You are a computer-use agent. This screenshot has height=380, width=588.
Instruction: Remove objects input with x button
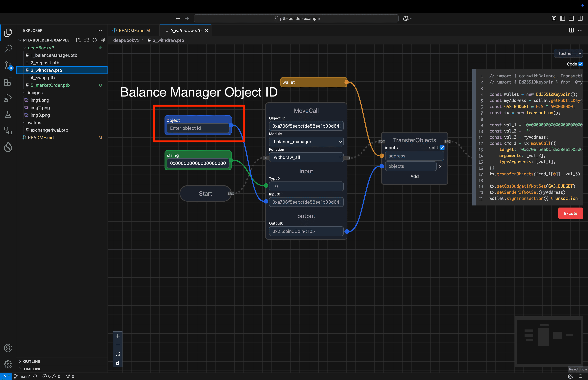coord(440,166)
